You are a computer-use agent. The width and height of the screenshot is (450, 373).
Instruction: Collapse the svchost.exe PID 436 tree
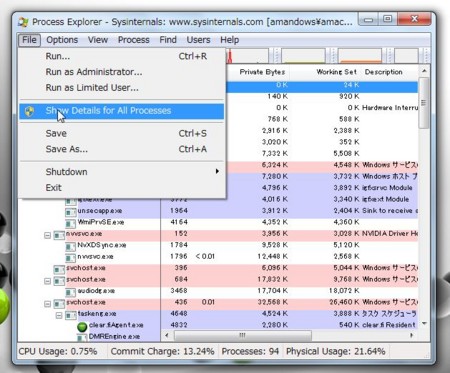click(48, 304)
